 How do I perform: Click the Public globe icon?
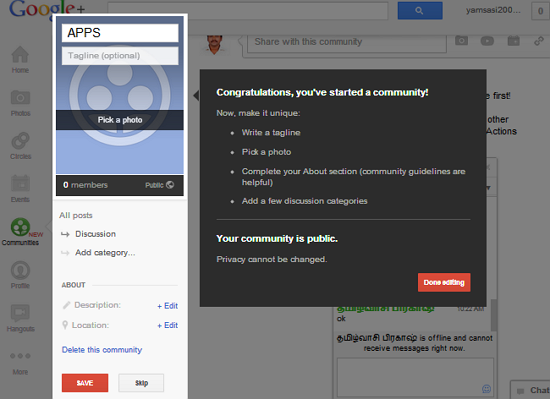(170, 185)
